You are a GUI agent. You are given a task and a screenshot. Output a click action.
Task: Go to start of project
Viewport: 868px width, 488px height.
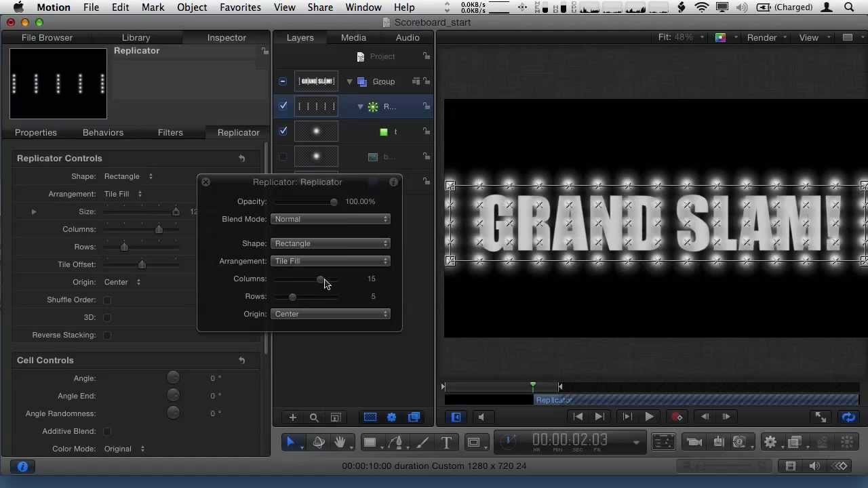(578, 417)
